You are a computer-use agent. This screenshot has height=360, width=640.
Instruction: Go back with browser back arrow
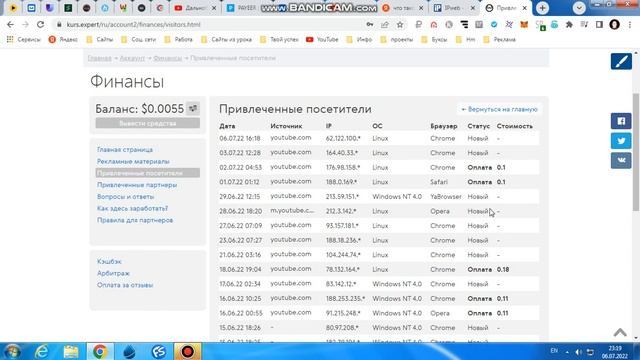pyautogui.click(x=10, y=24)
